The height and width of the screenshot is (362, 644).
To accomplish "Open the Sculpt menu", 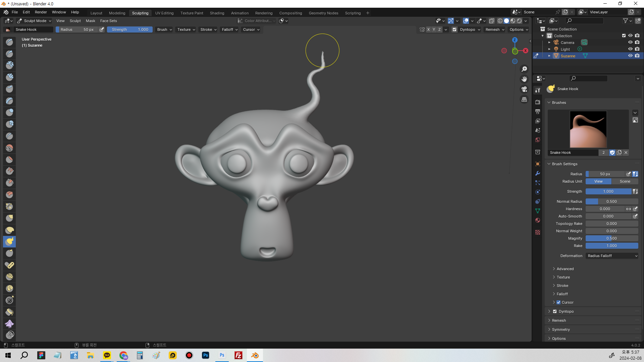I will [75, 21].
